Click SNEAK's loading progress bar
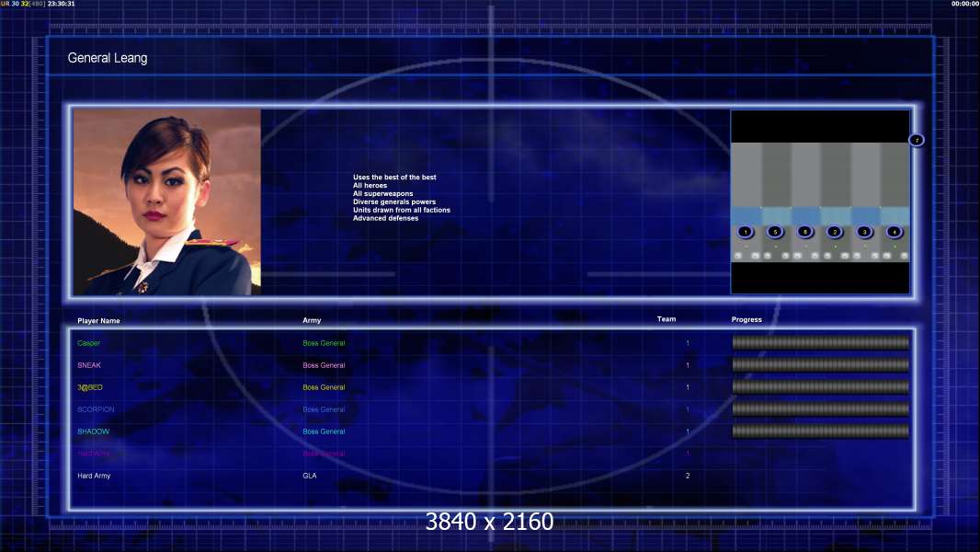This screenshot has height=552, width=980. click(821, 364)
